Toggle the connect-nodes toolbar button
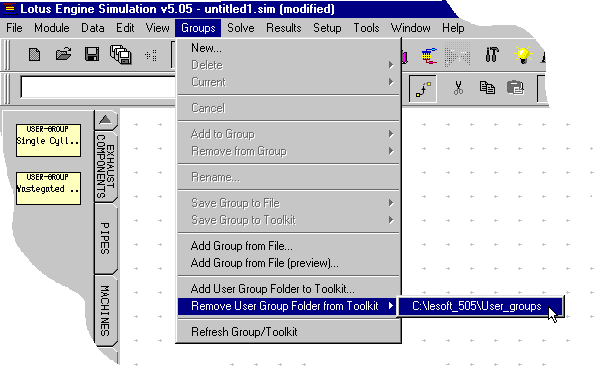The width and height of the screenshot is (605, 381). tap(423, 89)
